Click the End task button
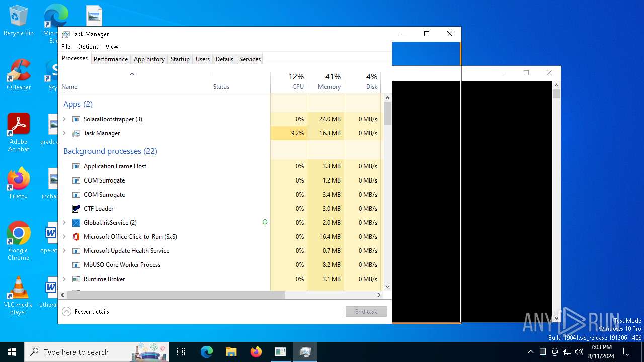Image resolution: width=644 pixels, height=362 pixels. 366,312
